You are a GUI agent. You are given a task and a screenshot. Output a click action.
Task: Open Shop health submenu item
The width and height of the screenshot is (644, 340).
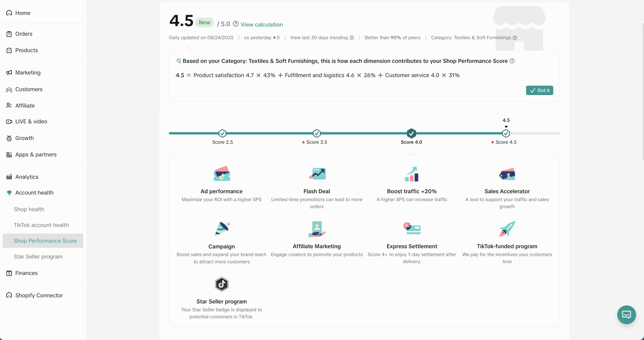29,209
